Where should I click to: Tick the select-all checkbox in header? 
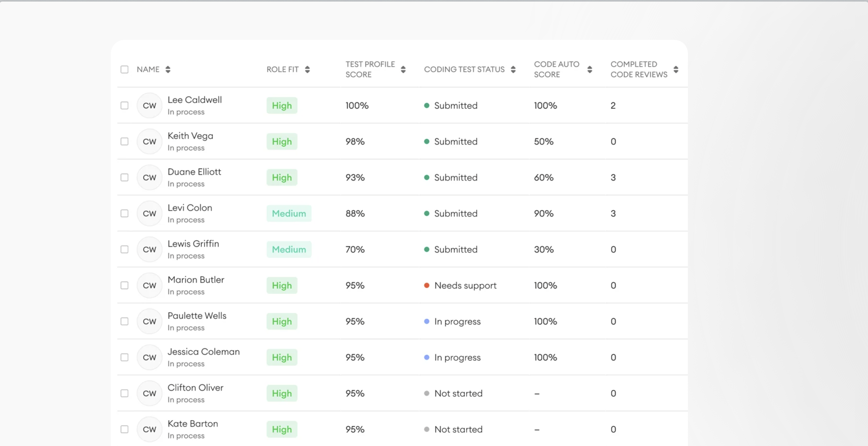click(124, 69)
